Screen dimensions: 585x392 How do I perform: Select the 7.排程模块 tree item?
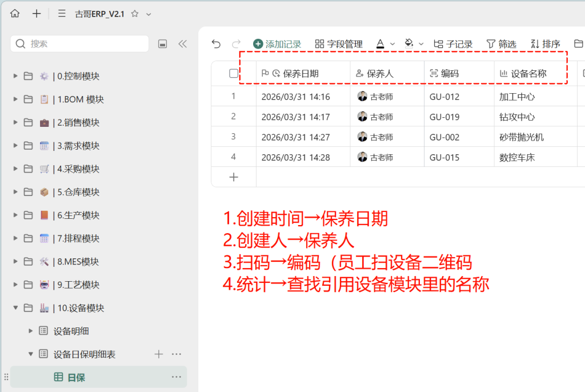click(98, 238)
